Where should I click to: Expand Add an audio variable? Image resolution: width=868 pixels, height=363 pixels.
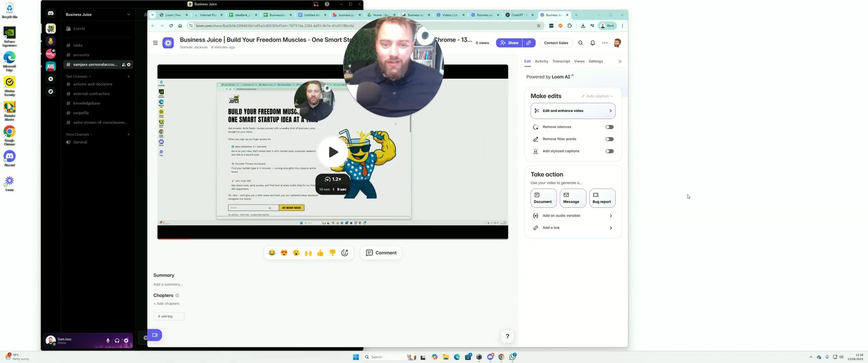(573, 216)
